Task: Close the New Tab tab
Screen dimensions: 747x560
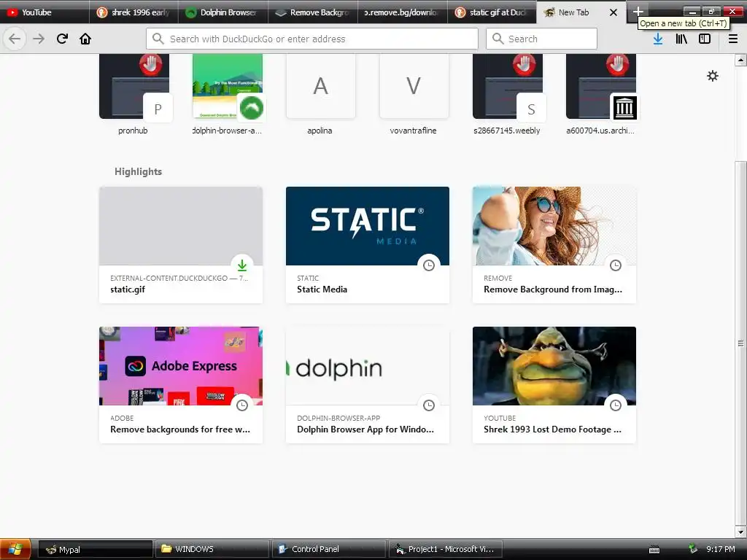Action: click(614, 12)
